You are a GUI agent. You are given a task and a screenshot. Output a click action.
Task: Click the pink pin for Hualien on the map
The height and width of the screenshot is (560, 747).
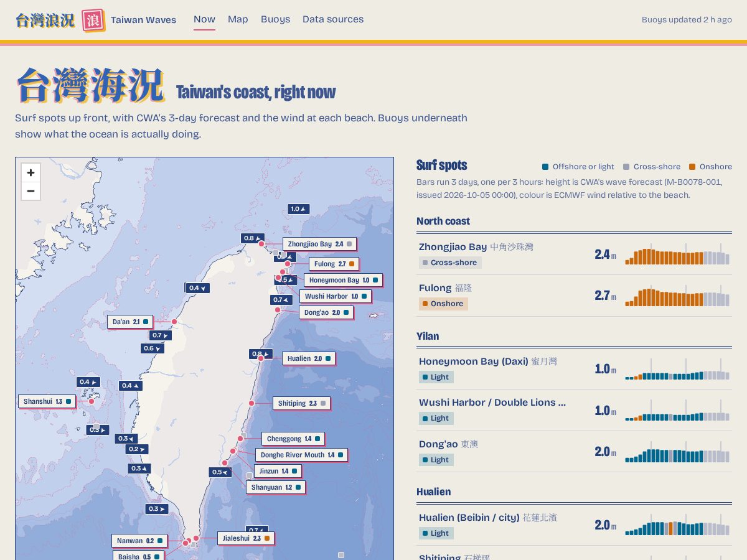tap(261, 358)
